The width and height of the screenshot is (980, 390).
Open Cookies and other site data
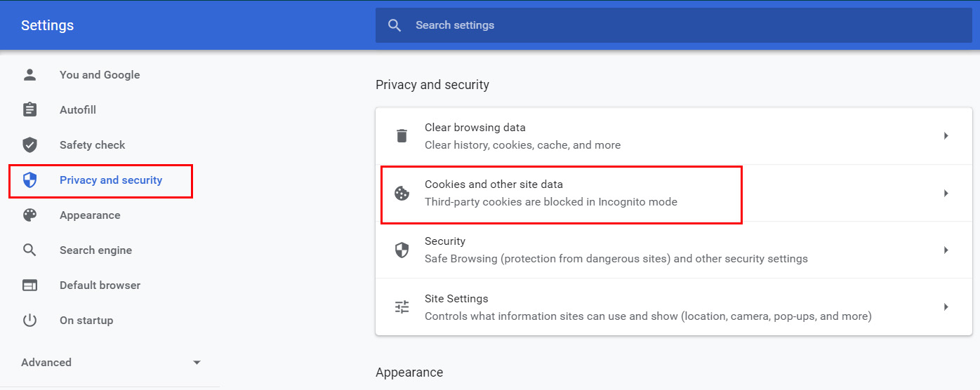(562, 193)
